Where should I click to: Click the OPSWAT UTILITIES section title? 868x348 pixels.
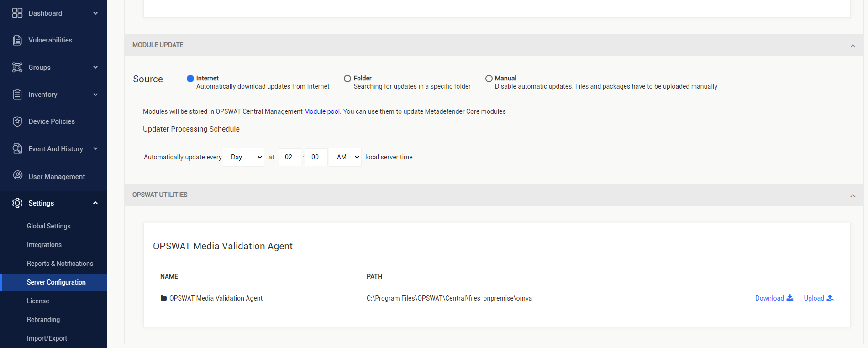click(x=160, y=195)
